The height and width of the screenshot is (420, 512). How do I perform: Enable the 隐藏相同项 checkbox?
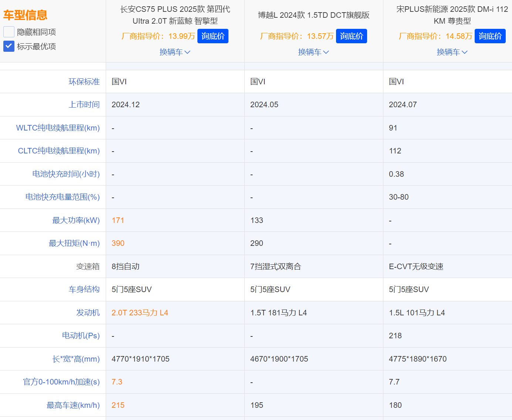[9, 32]
